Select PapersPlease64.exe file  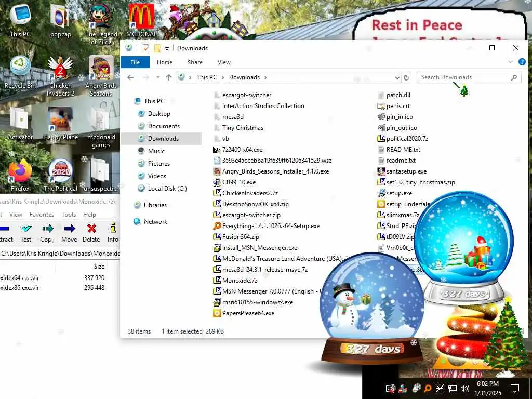pos(248,313)
